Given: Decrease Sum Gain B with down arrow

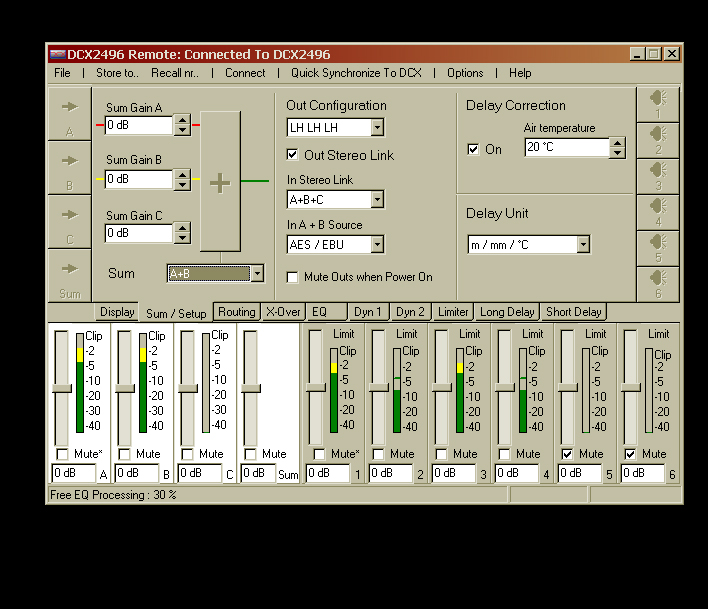Looking at the screenshot, I should (182, 184).
